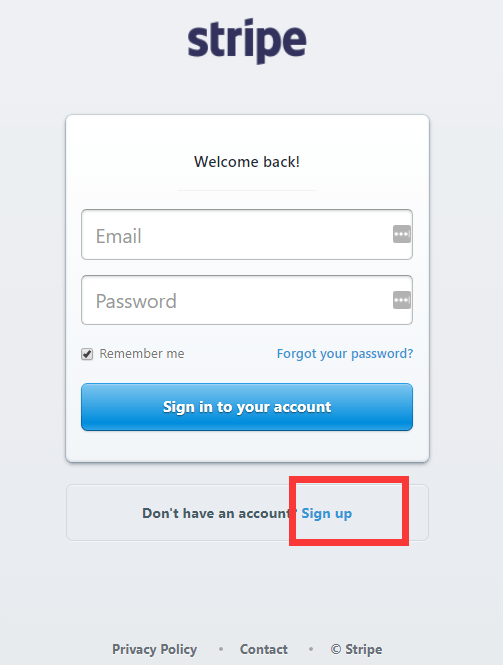Viewport: 503px width, 665px height.
Task: Open the password manager icon in Password field
Action: [x=402, y=300]
